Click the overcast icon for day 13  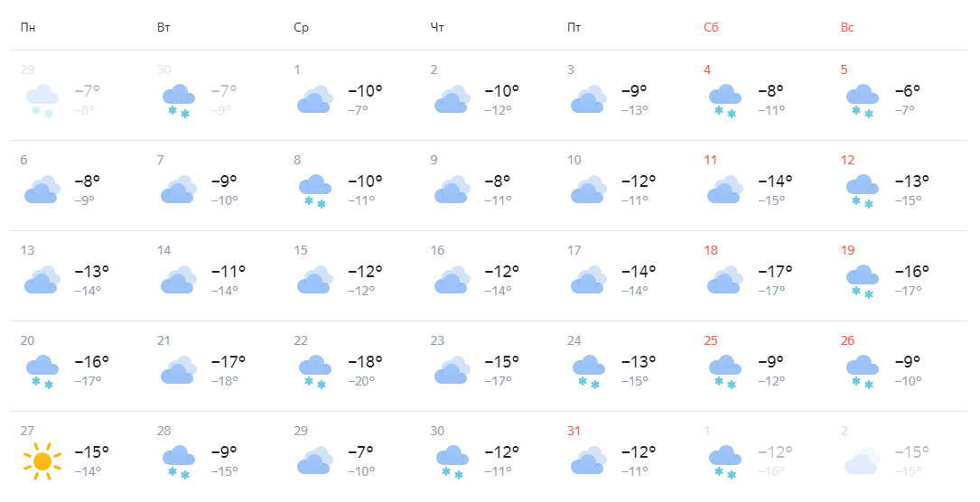tap(42, 280)
